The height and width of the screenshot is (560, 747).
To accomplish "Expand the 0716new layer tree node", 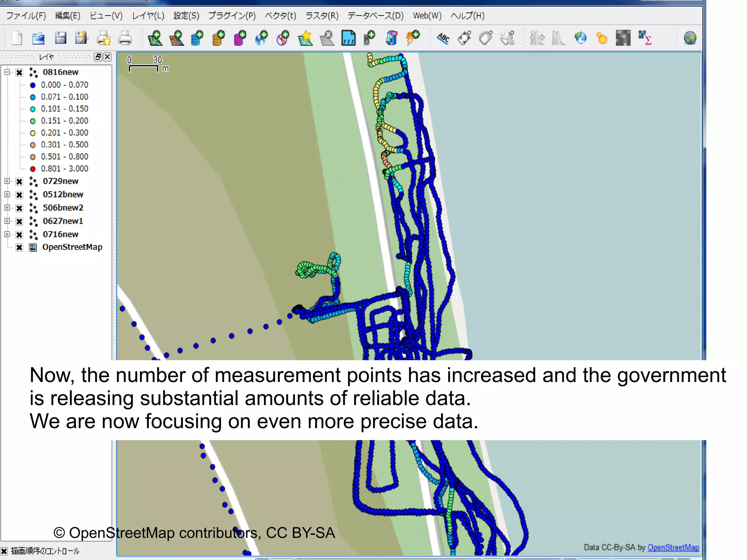I will click(7, 234).
